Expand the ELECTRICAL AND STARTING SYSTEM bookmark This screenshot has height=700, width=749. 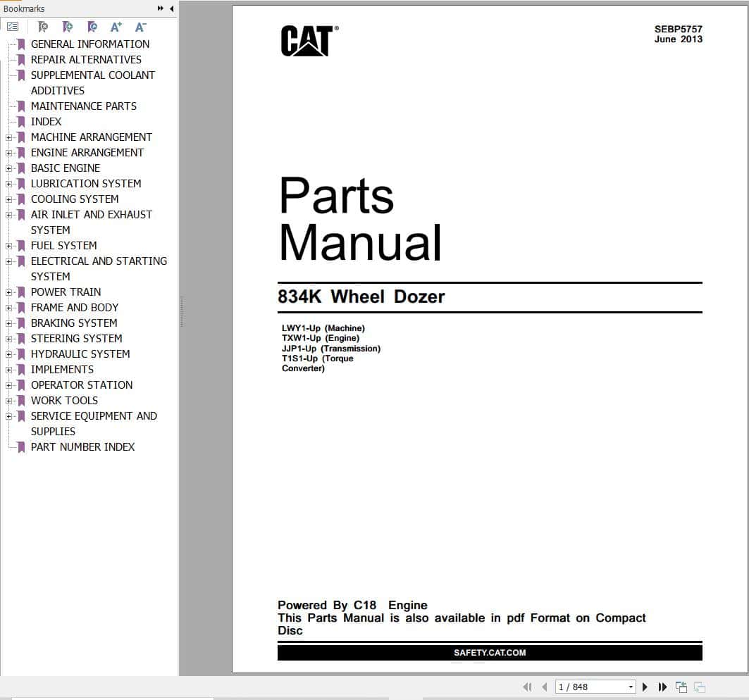tap(8, 261)
